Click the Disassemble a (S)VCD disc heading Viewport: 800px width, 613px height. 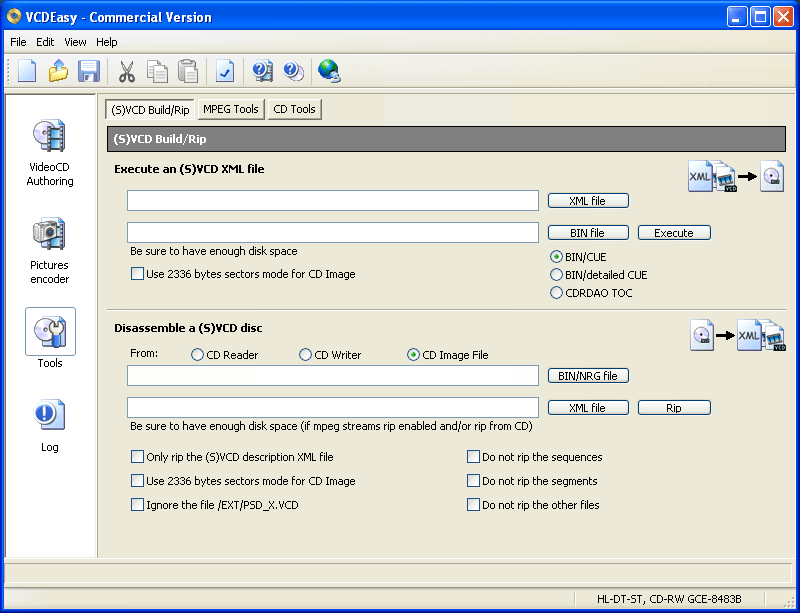[188, 328]
